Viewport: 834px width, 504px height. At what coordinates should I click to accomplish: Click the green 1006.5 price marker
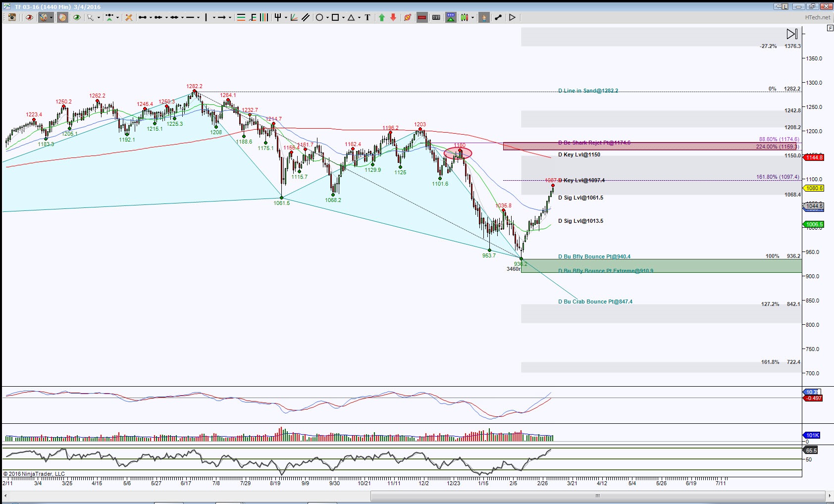click(x=814, y=224)
